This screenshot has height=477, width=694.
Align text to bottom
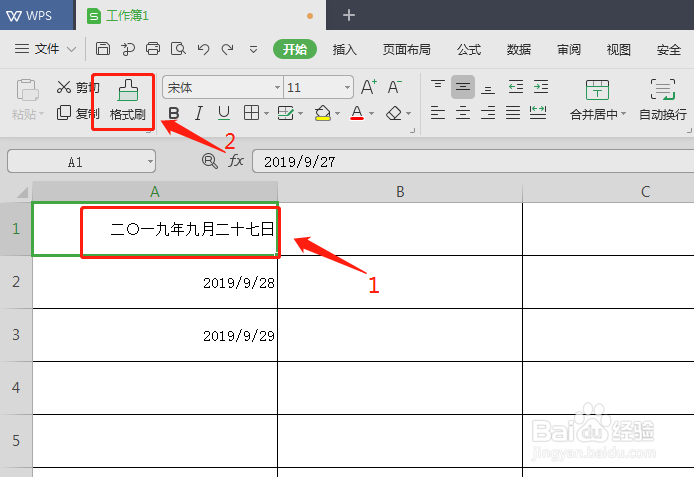click(x=488, y=89)
